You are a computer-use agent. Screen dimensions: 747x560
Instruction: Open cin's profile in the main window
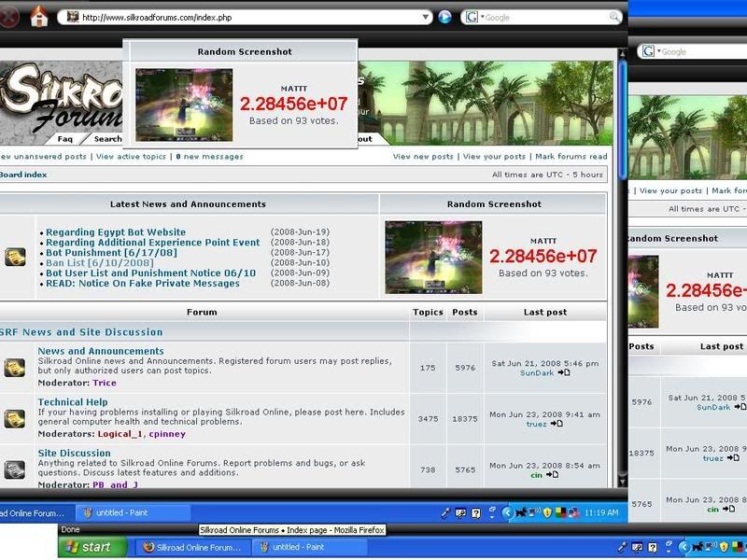tap(536, 475)
